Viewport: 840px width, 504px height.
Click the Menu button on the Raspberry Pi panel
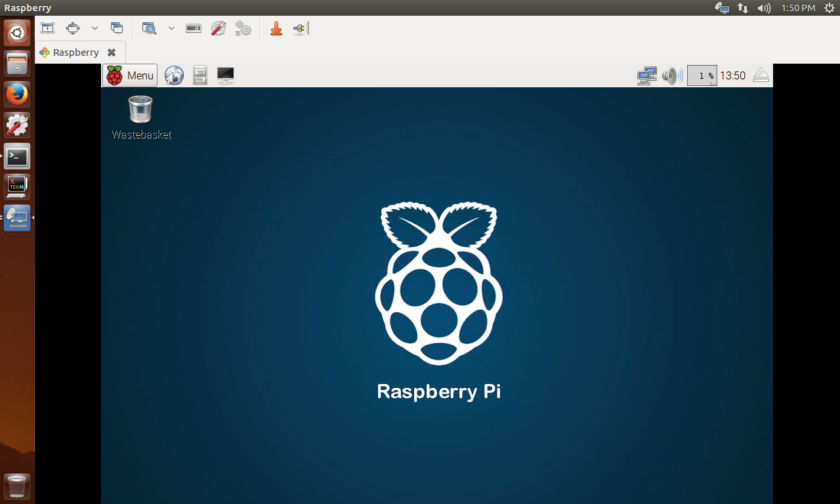tap(130, 75)
